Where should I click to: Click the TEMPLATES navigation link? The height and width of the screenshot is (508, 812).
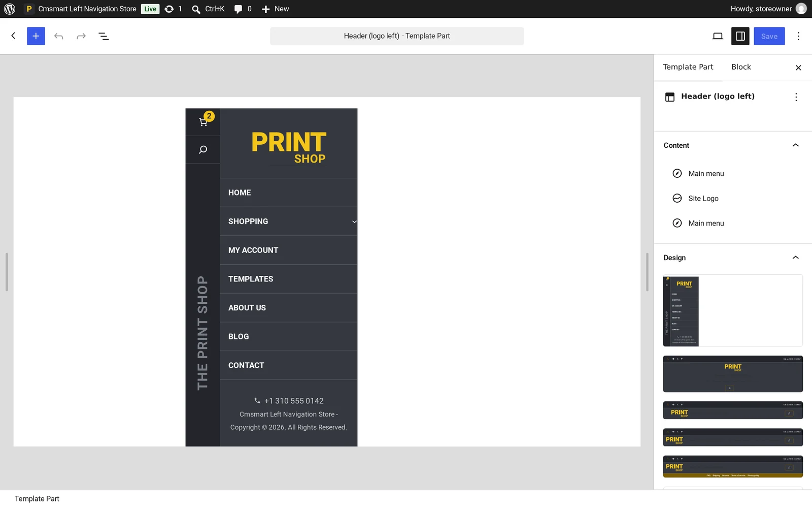tap(251, 279)
